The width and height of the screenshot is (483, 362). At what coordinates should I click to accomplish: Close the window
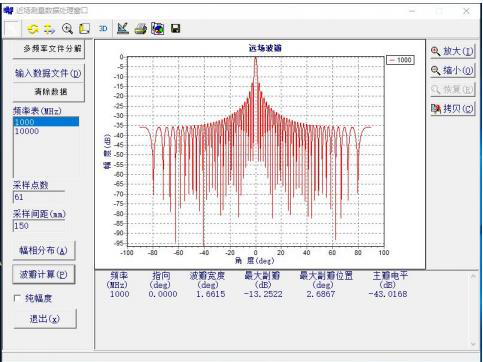click(x=466, y=11)
